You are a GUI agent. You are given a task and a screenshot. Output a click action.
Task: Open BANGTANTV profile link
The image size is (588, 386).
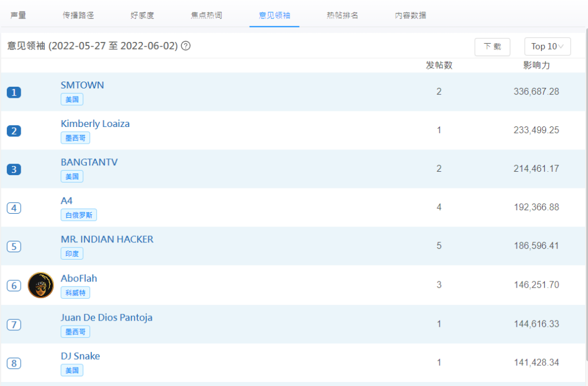[89, 162]
